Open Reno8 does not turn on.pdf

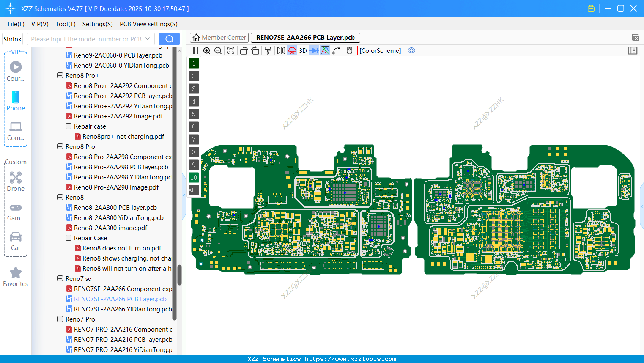click(x=122, y=248)
